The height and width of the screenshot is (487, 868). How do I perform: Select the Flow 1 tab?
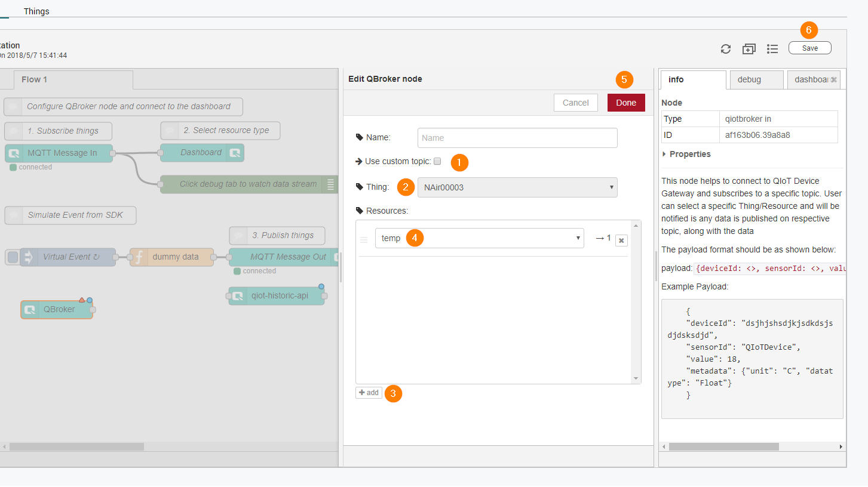point(34,79)
